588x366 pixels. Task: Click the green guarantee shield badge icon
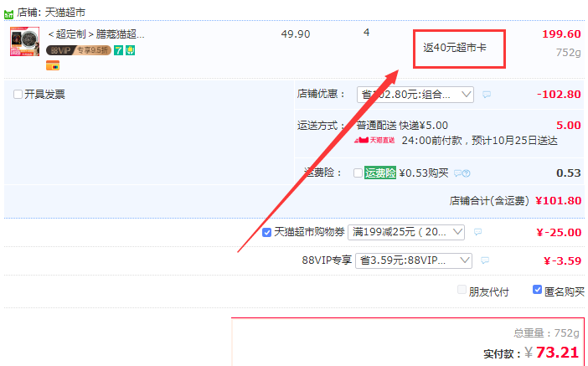click(x=130, y=50)
